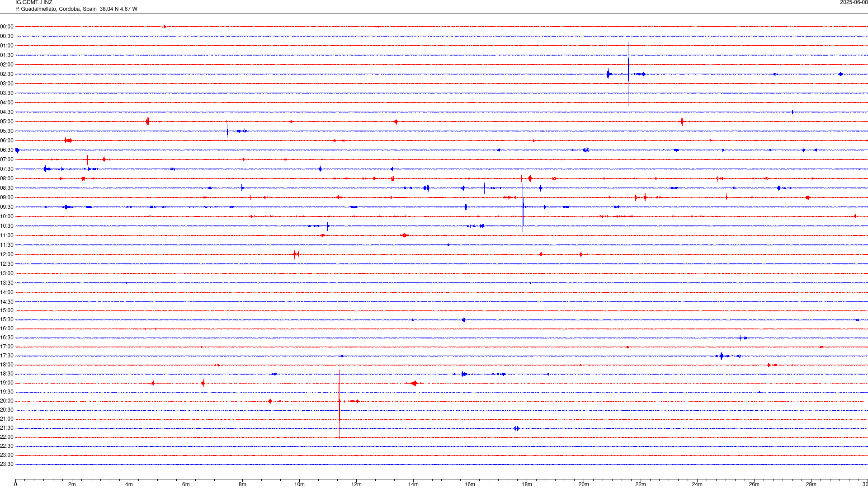Click the 10m tick on time axis
This screenshot has height=488, width=868.
pos(299,484)
